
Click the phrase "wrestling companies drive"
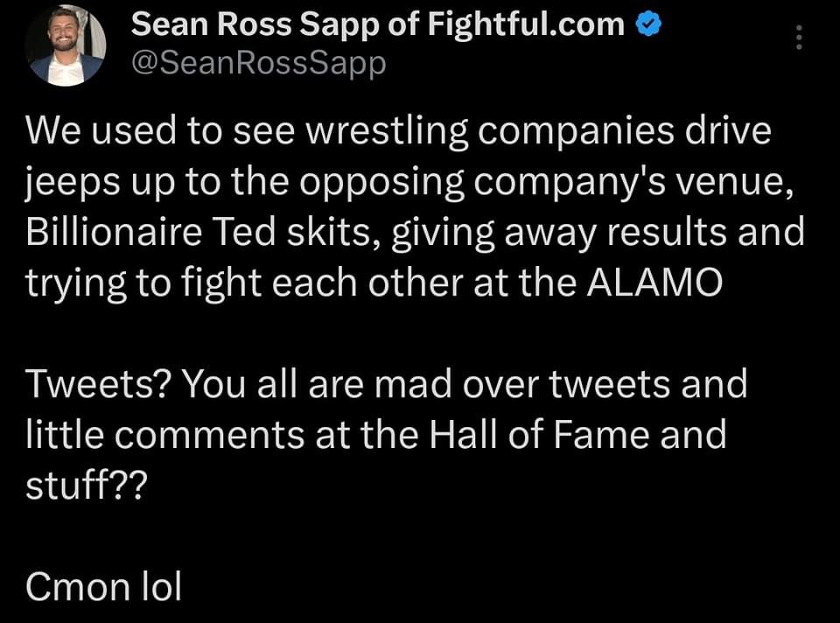538,132
